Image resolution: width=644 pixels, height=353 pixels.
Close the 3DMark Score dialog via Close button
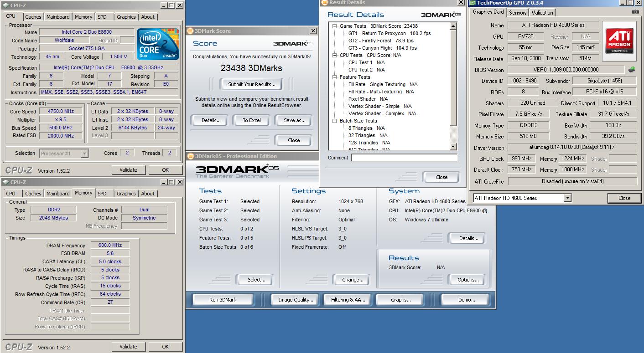pyautogui.click(x=294, y=140)
